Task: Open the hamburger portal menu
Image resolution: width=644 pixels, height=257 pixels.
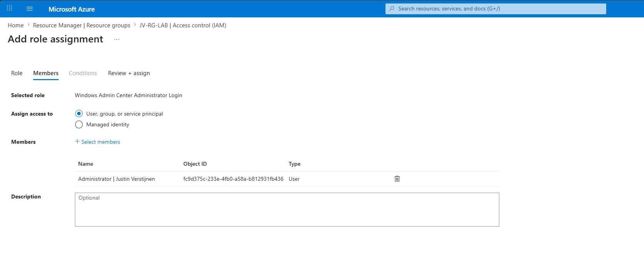Action: click(x=30, y=9)
